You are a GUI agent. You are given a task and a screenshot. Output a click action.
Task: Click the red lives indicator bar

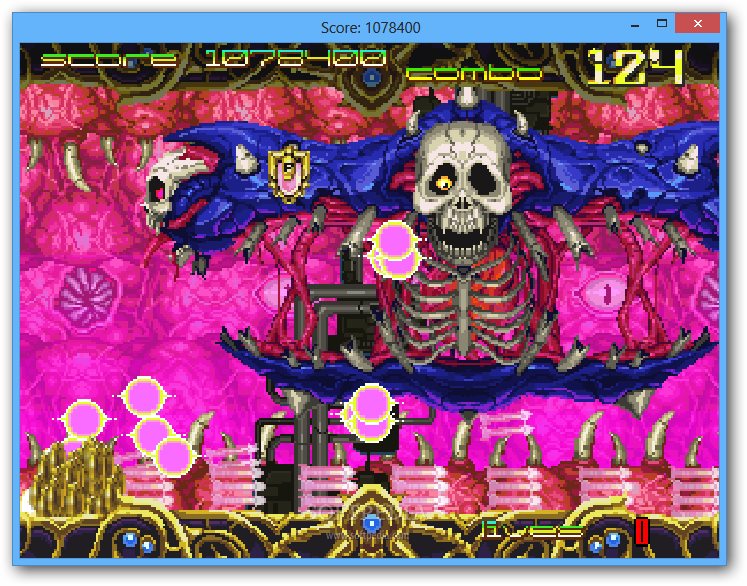coord(642,532)
